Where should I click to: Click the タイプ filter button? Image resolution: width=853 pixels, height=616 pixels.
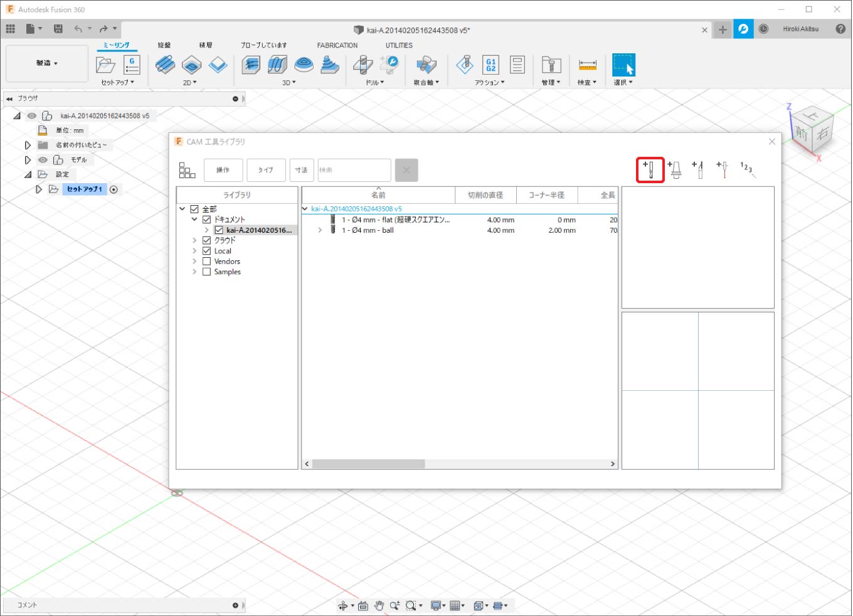(266, 170)
